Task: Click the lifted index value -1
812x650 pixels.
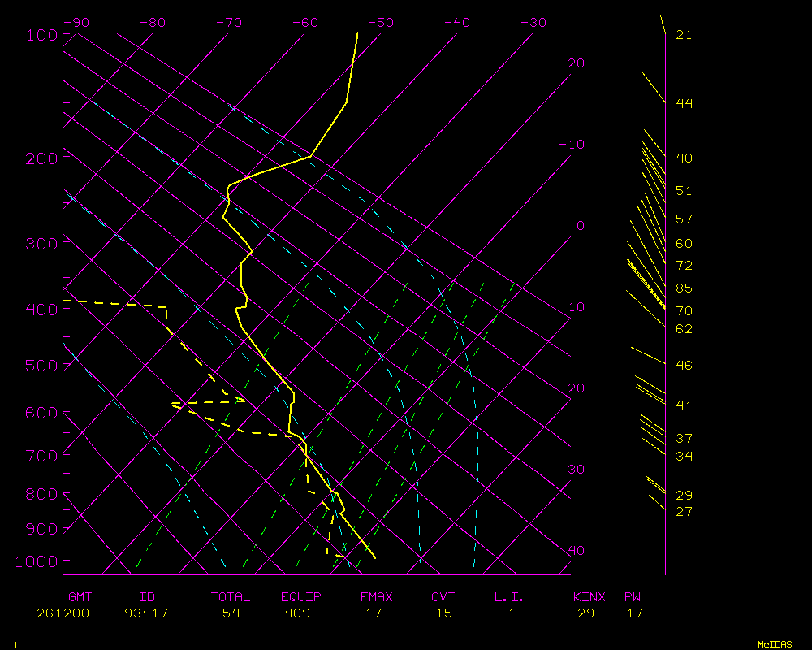Action: 507,613
